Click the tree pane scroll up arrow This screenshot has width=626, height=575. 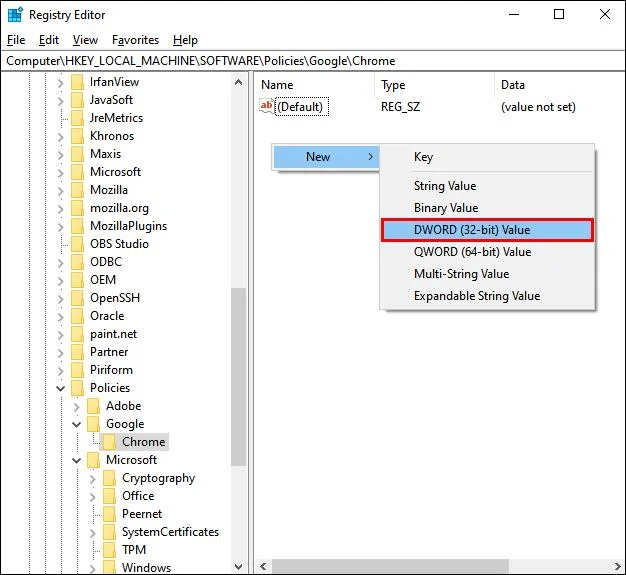(238, 82)
